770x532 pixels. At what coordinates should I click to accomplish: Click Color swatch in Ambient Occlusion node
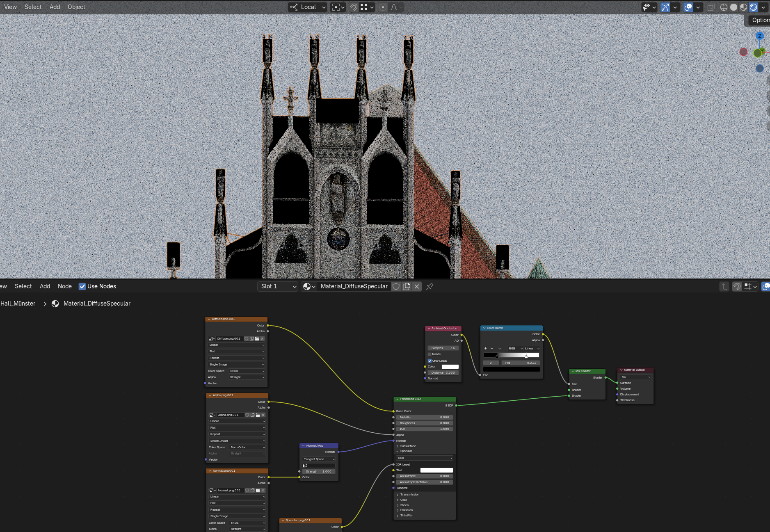click(450, 367)
